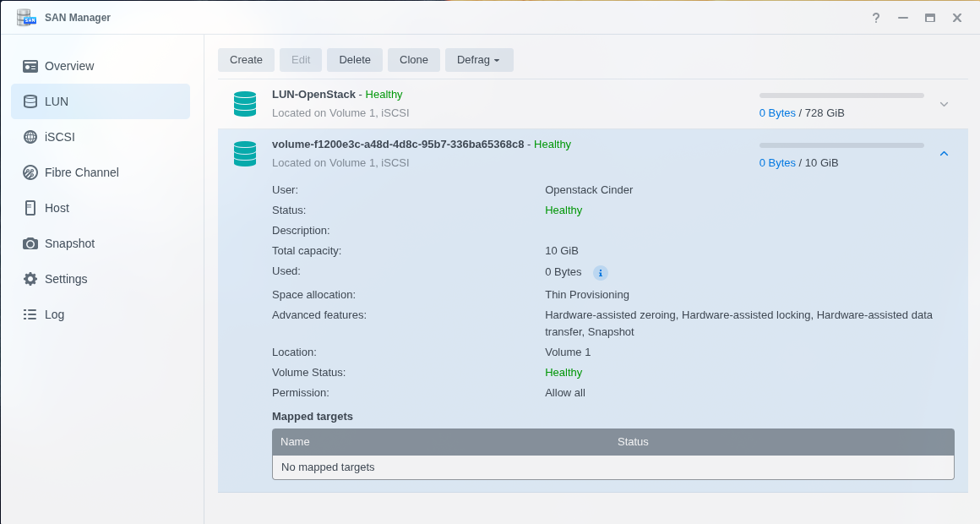Open the Defrag dropdown menu
Screen dimensions: 980x524
point(479,60)
